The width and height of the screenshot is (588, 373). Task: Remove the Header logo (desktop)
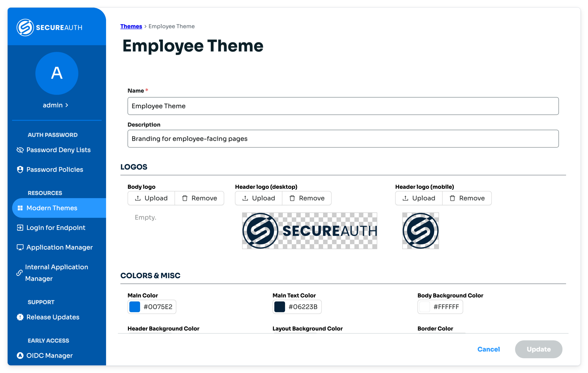(x=307, y=198)
